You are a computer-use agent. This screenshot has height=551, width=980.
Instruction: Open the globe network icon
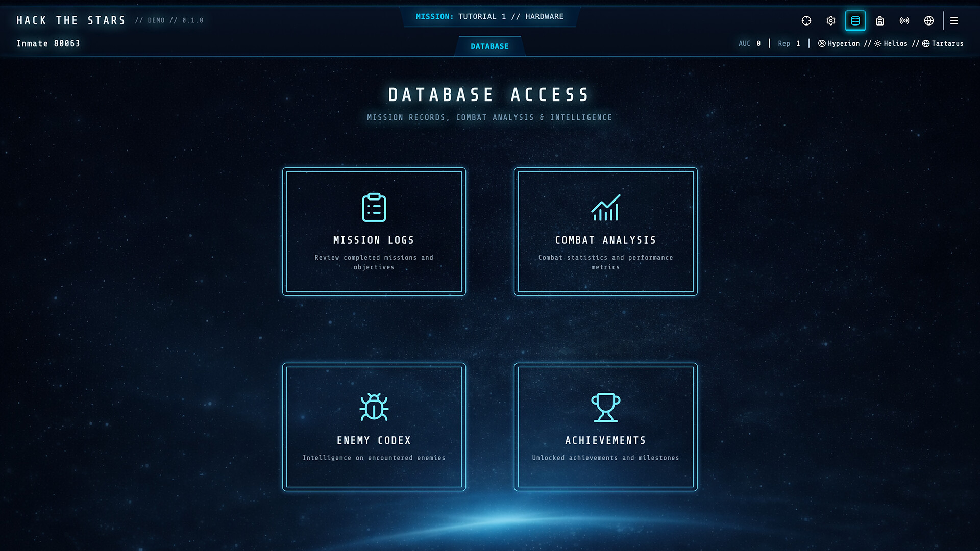coord(929,21)
